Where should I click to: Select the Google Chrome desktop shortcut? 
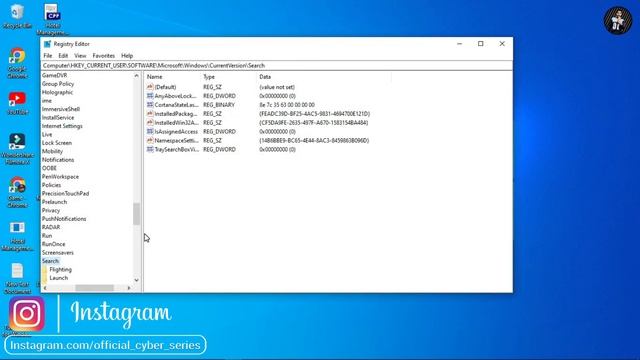point(17,63)
